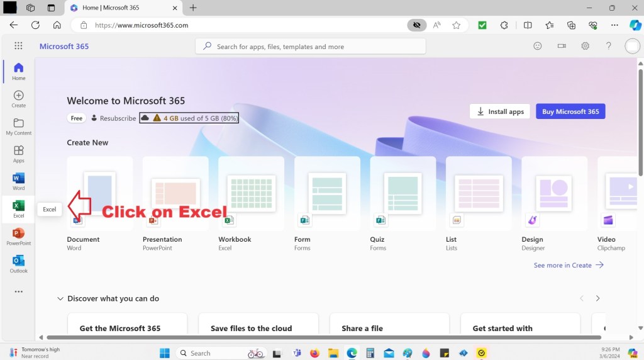The image size is (644, 360).
Task: Collapse the Discover what you can do section
Action: click(60, 298)
